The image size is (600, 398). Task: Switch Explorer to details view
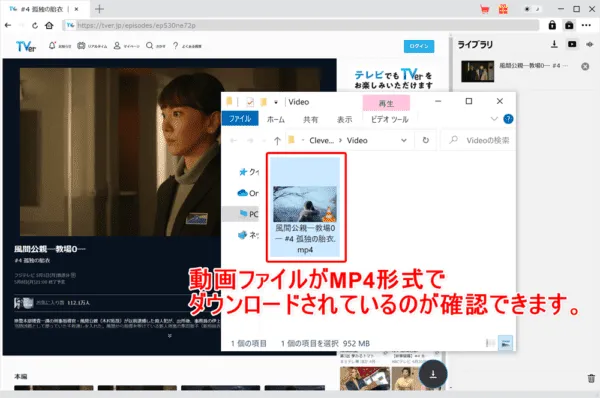(x=491, y=343)
